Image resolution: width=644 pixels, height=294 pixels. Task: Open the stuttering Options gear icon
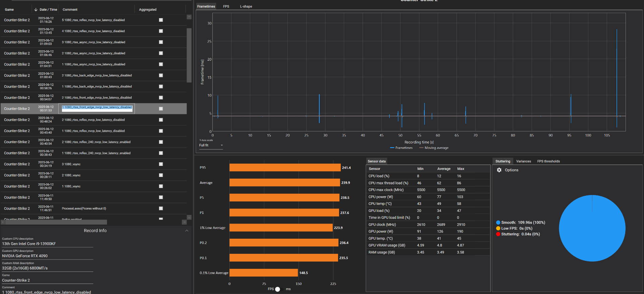coord(499,170)
